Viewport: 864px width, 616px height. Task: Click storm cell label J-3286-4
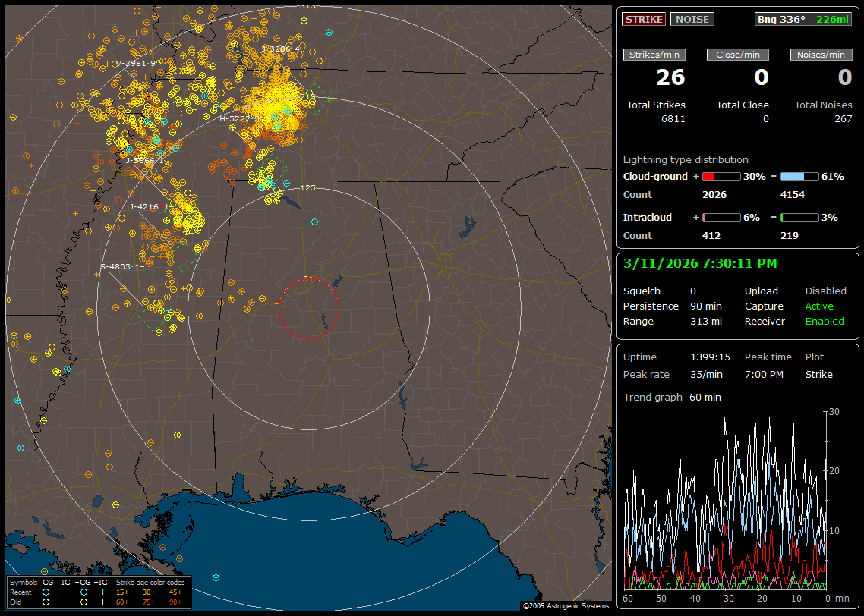click(281, 49)
